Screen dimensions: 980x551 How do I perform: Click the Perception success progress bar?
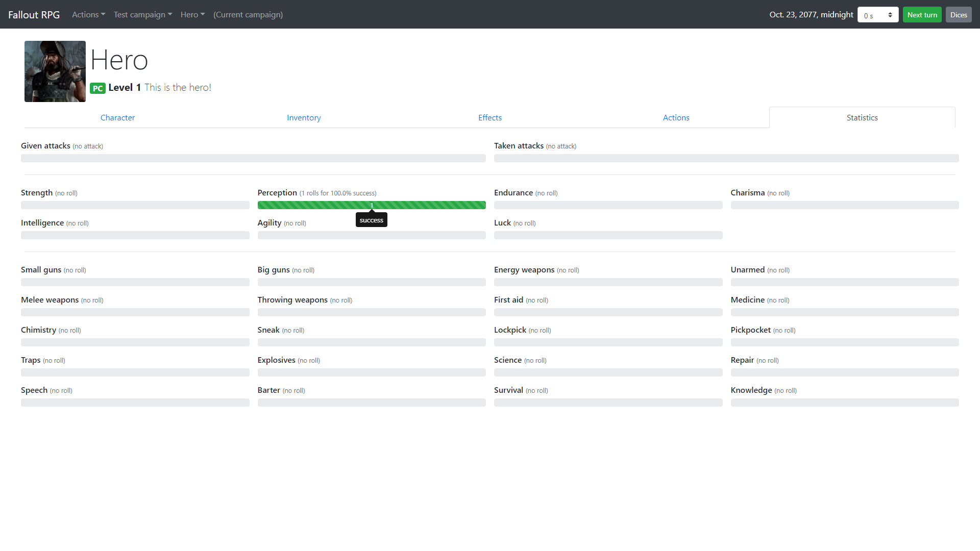[372, 205]
